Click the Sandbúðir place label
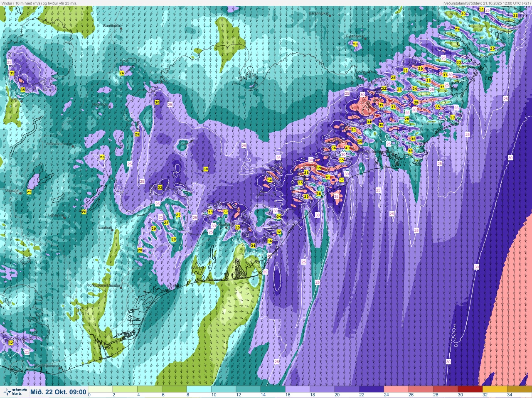The image size is (532, 398). pos(112,26)
